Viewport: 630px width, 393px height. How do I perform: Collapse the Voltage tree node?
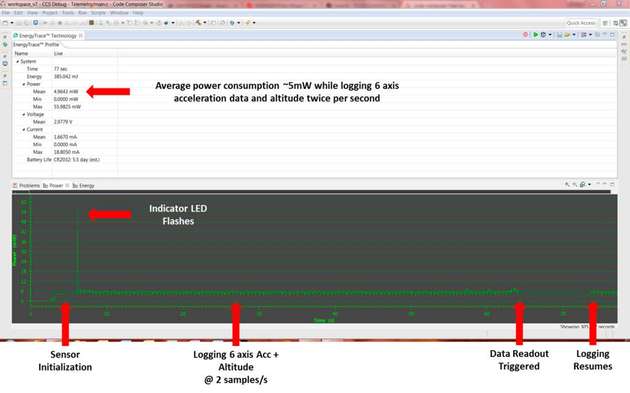[x=24, y=115]
